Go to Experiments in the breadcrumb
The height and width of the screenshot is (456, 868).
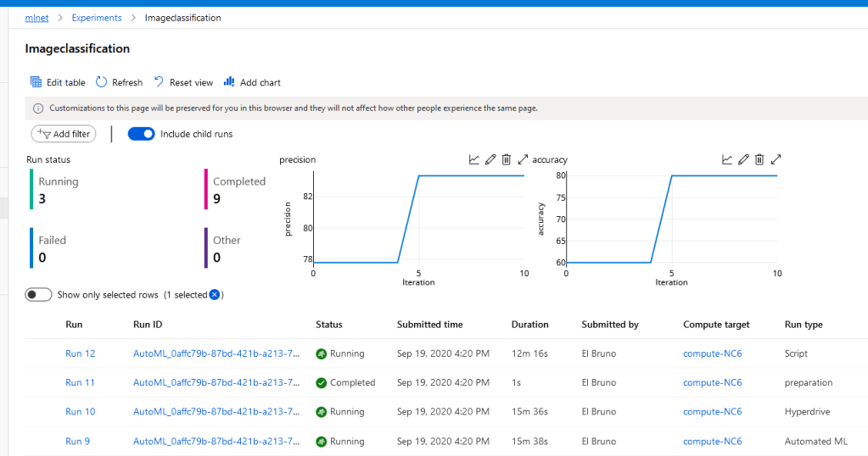point(97,18)
